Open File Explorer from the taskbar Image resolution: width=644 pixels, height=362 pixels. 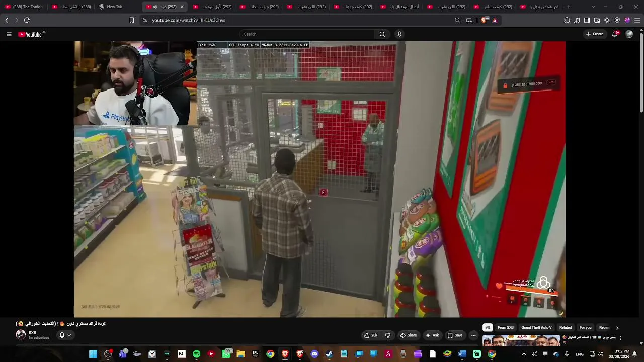[x=240, y=354]
